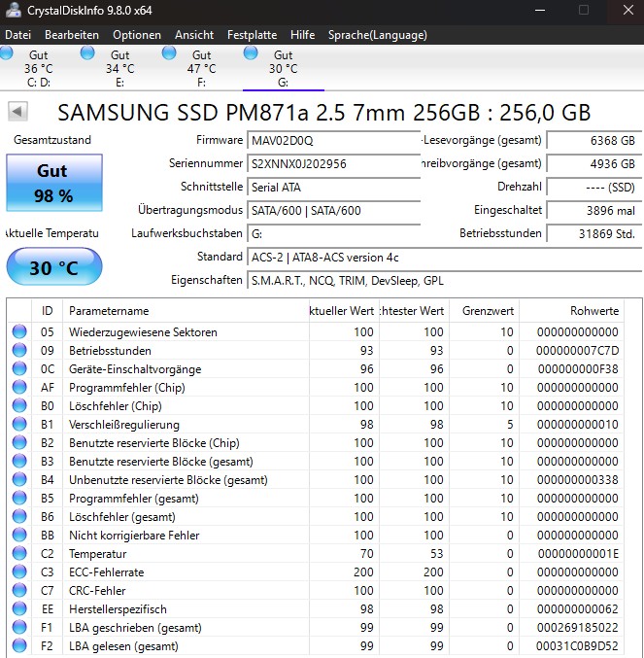644x658 pixels.
Task: Click status dot for Nicht korrigierbare Fehler
Action: (19, 535)
